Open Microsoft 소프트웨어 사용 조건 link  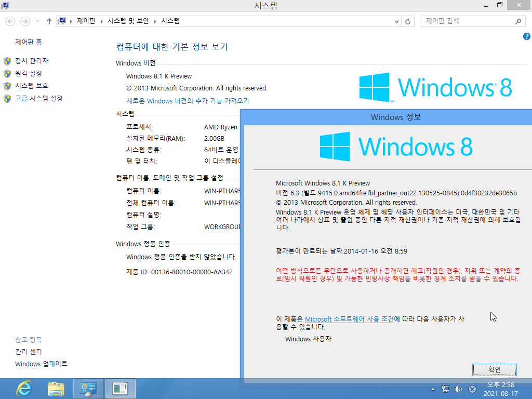(349, 319)
